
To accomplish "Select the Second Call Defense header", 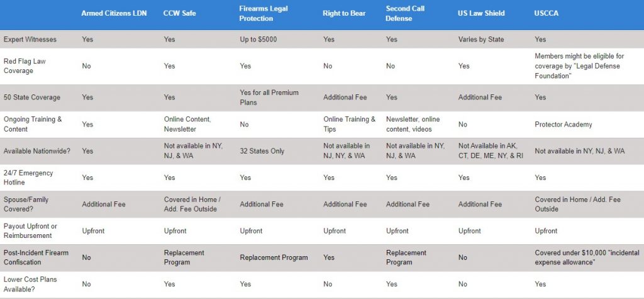I will point(405,13).
